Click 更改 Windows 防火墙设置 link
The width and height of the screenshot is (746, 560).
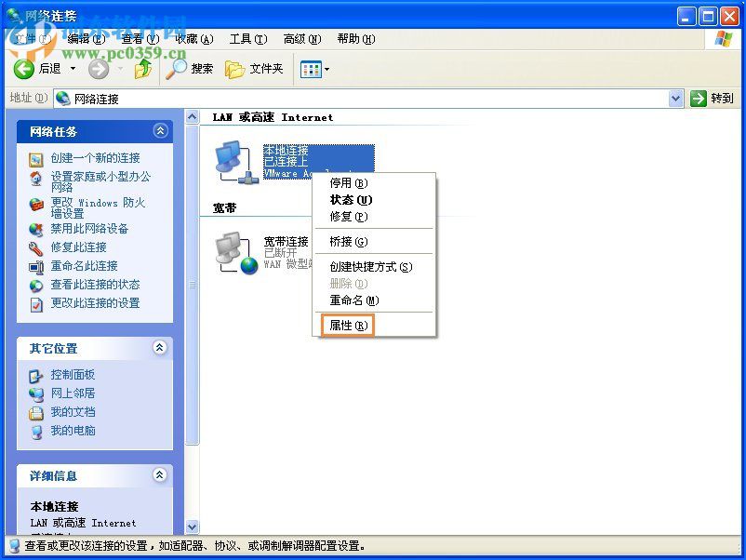tap(98, 208)
